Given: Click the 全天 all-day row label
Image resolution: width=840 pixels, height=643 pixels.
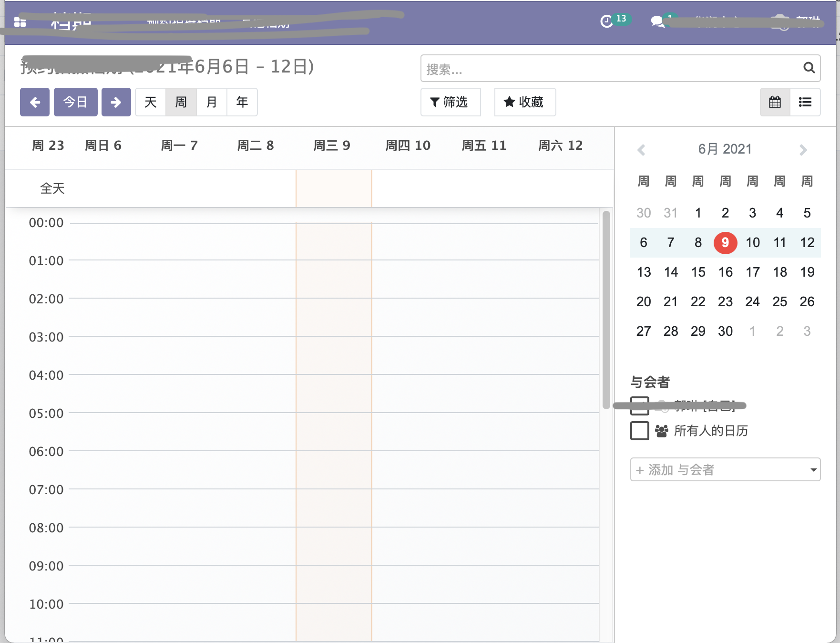Looking at the screenshot, I should click(x=52, y=188).
